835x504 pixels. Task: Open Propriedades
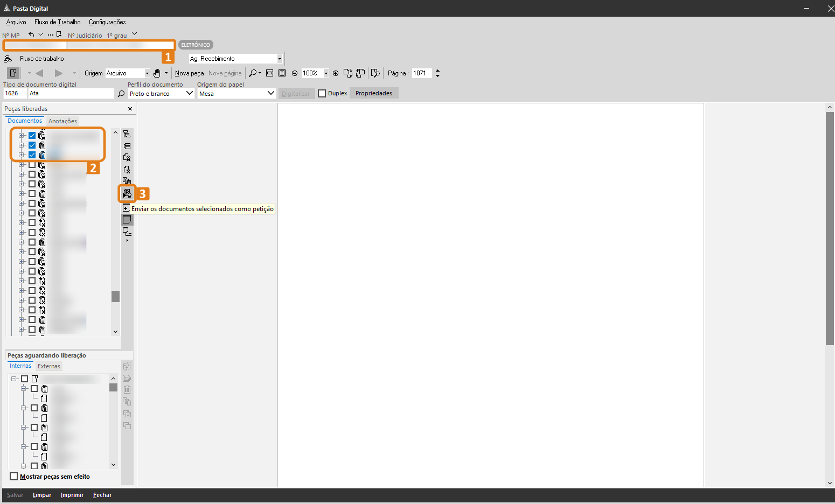(374, 93)
